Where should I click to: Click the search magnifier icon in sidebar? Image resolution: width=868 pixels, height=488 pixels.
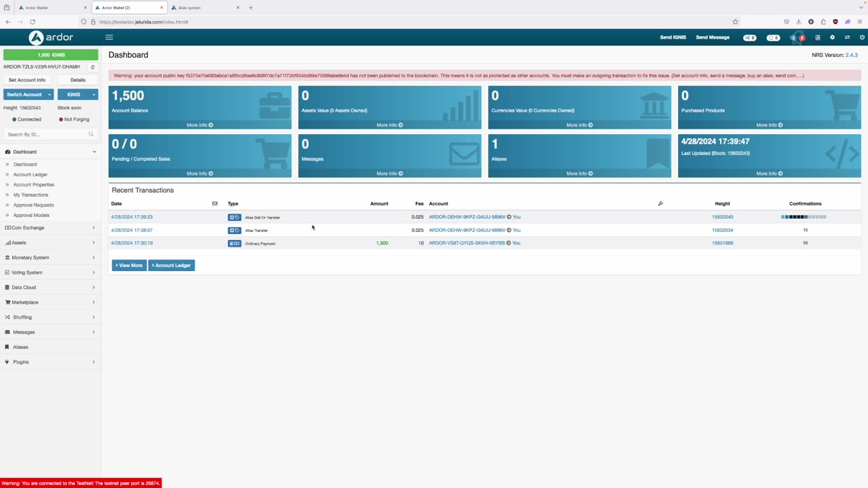pyautogui.click(x=91, y=134)
